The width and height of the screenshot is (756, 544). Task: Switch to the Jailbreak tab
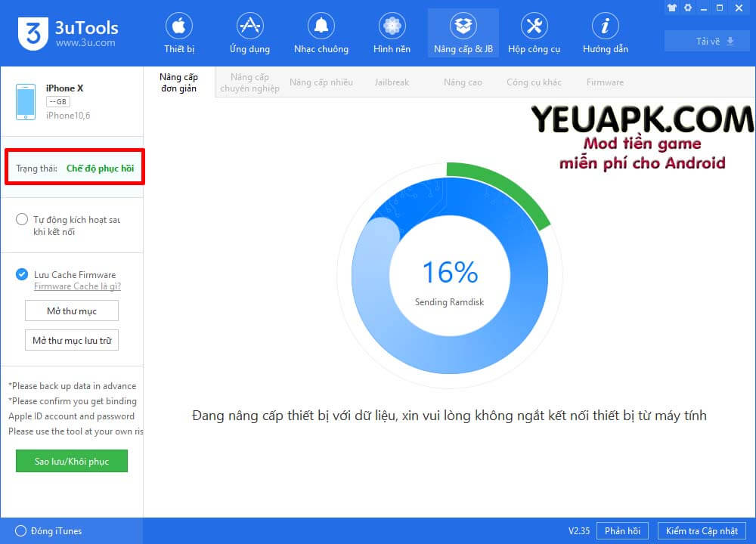[392, 82]
